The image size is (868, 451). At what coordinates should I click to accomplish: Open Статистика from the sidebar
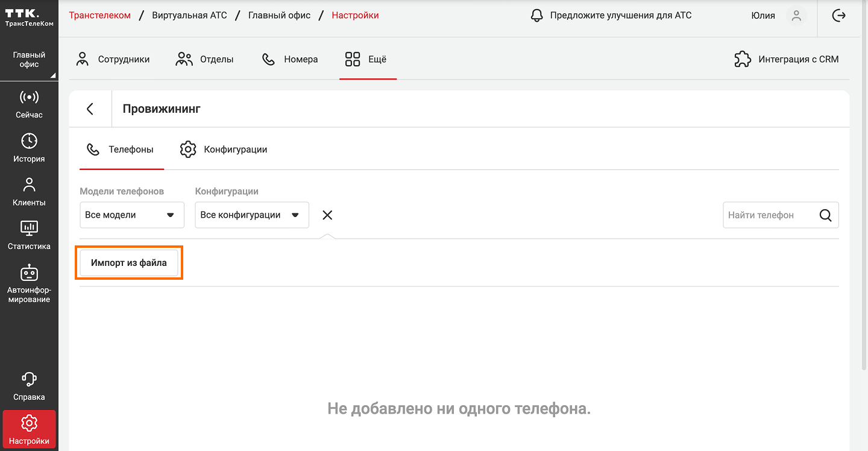pos(29,235)
